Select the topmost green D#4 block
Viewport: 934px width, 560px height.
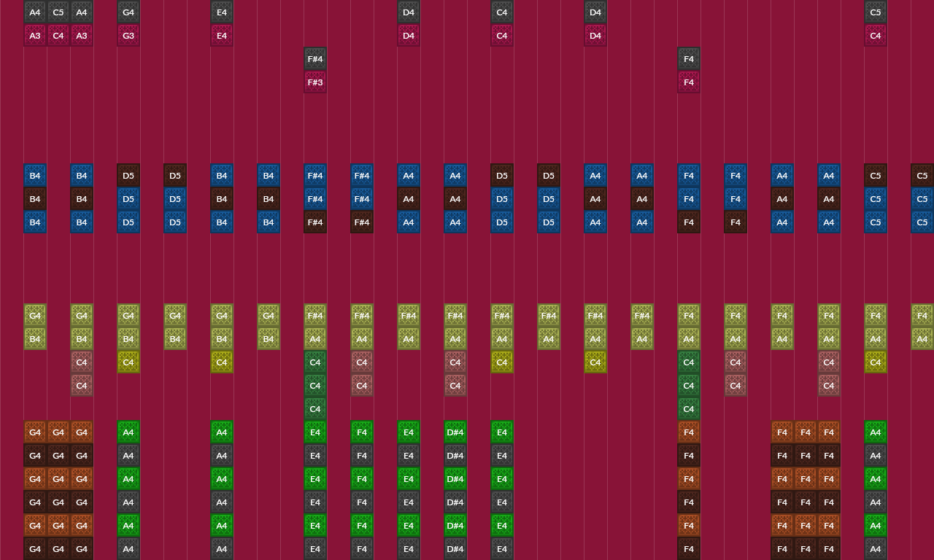tap(455, 432)
